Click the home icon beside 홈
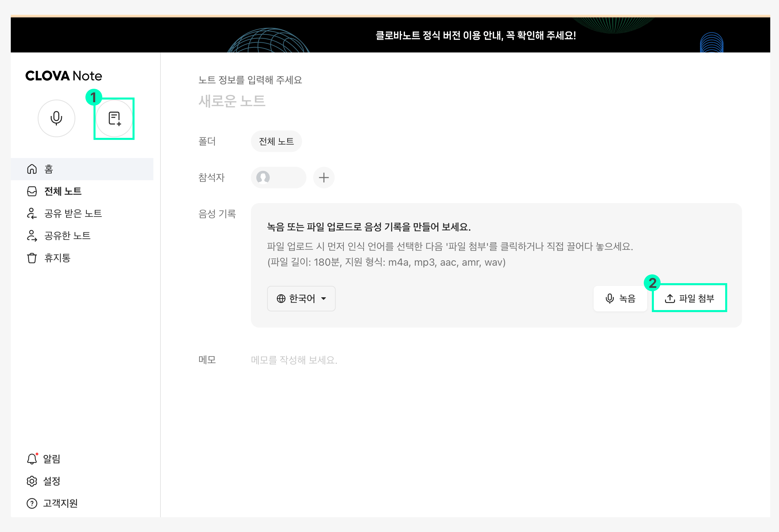The width and height of the screenshot is (779, 532). [x=32, y=169]
